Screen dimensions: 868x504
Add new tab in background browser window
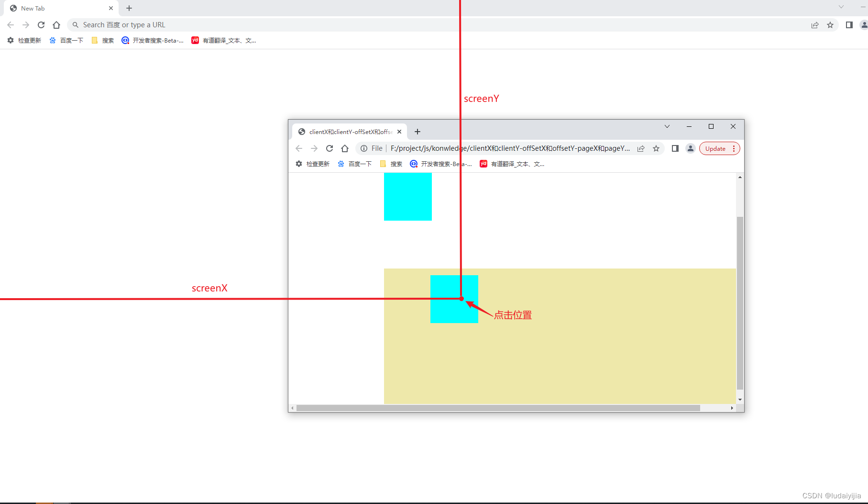tap(129, 8)
